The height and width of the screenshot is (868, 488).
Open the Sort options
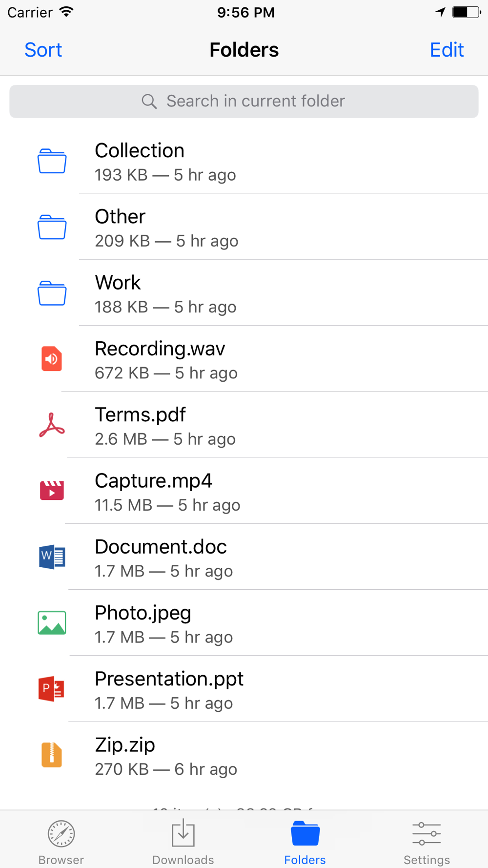pyautogui.click(x=43, y=50)
